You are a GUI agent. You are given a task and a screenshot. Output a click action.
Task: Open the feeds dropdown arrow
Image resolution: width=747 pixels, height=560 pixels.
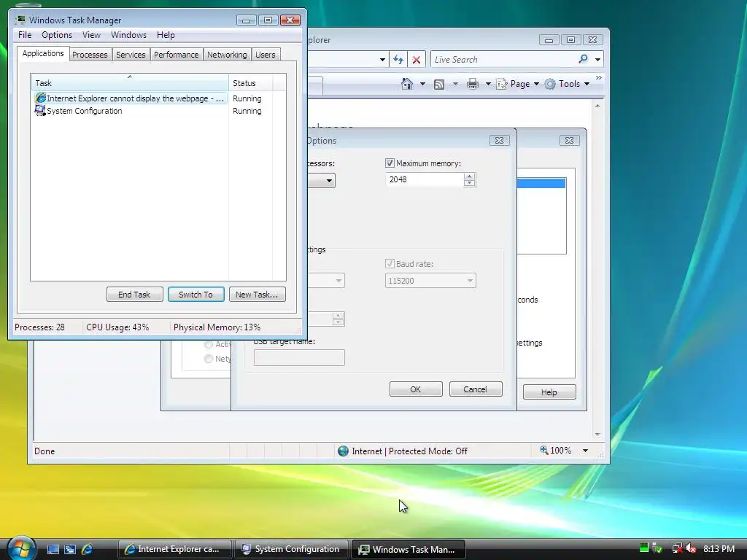(455, 84)
